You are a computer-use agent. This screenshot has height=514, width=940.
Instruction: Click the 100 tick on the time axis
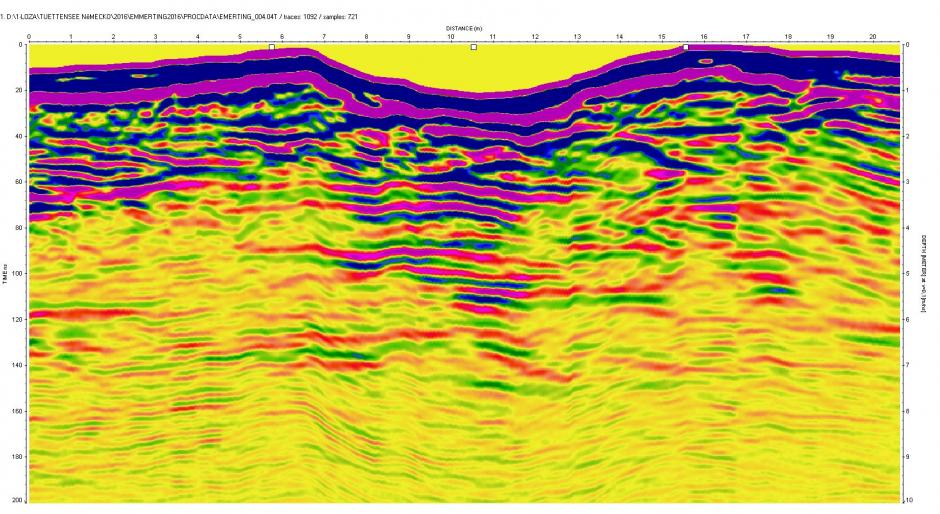[18, 273]
